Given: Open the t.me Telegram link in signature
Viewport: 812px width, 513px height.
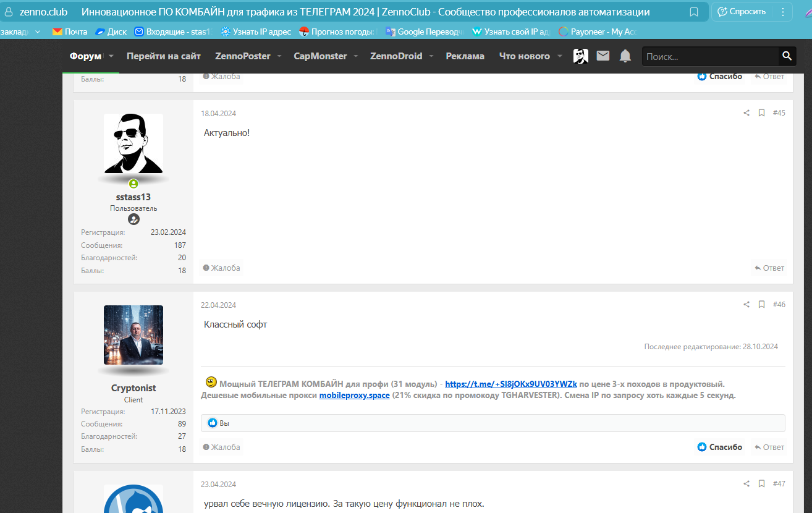Looking at the screenshot, I should click(x=511, y=384).
